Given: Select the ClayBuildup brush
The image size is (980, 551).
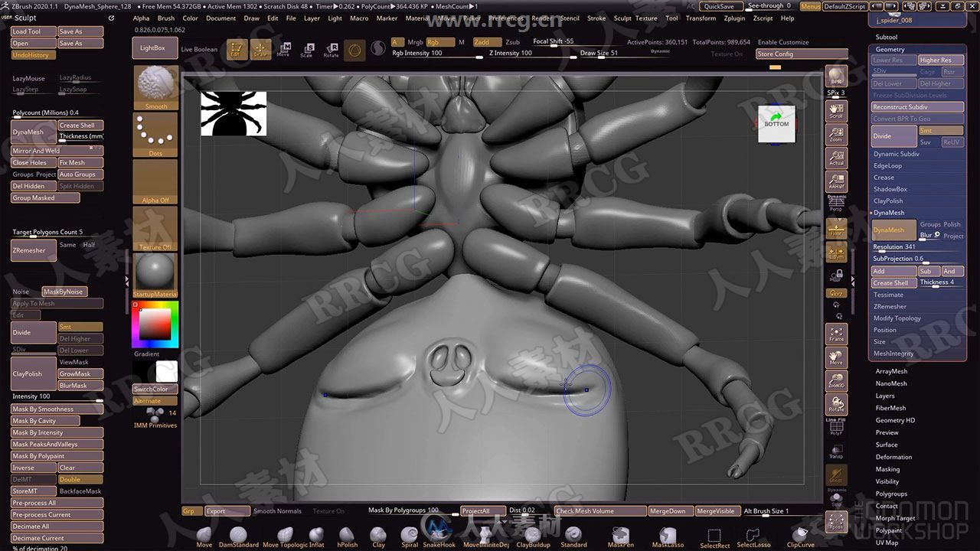Looking at the screenshot, I should pos(533,537).
